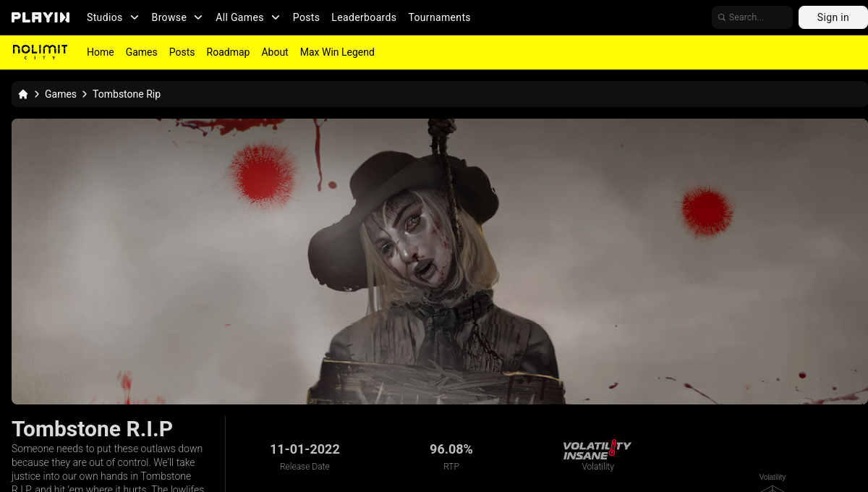Click the Volatility Insane badge
The width and height of the screenshot is (868, 492).
[x=597, y=449]
